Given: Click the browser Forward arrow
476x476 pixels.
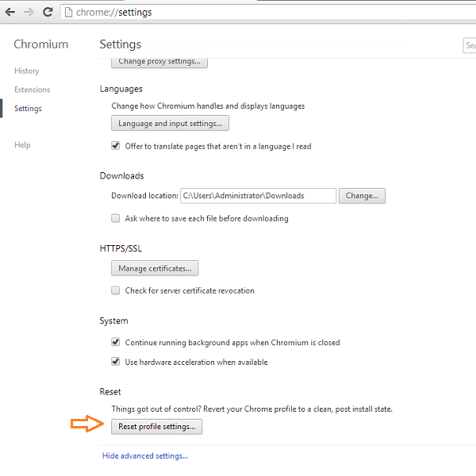Looking at the screenshot, I should (29, 12).
